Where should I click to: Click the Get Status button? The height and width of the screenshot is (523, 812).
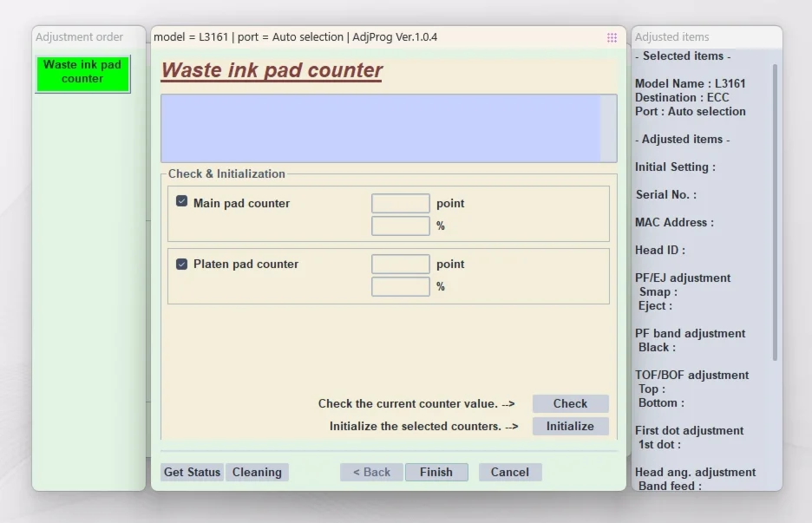pos(192,472)
